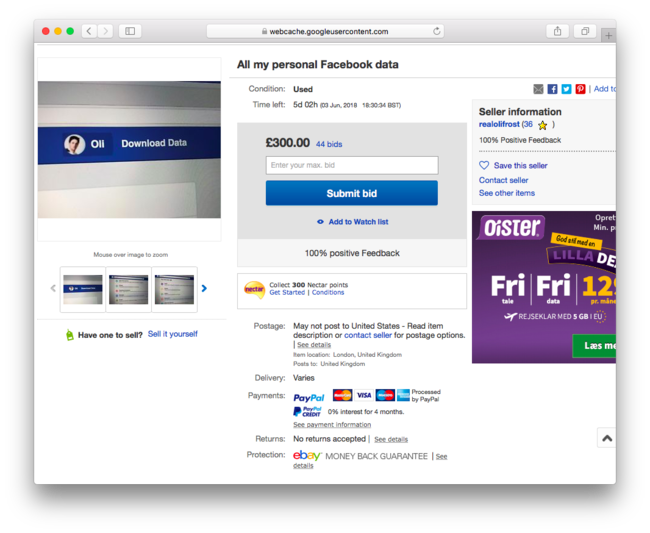Share listing via email icon
Viewport: 650px width, 533px height.
[539, 89]
